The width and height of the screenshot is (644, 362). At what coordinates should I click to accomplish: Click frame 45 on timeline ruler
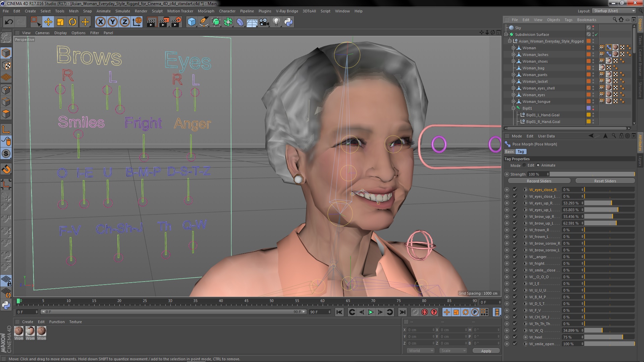[x=246, y=301]
